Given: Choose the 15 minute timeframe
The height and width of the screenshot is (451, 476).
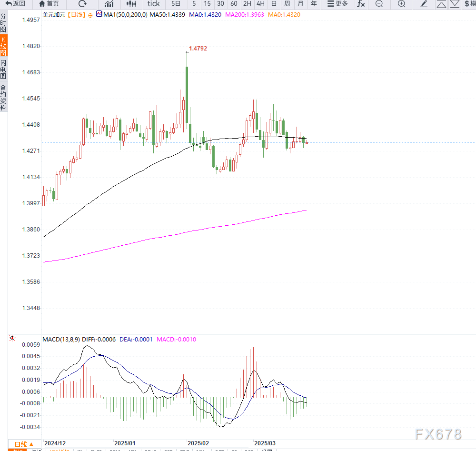Looking at the screenshot, I should pos(207,4).
